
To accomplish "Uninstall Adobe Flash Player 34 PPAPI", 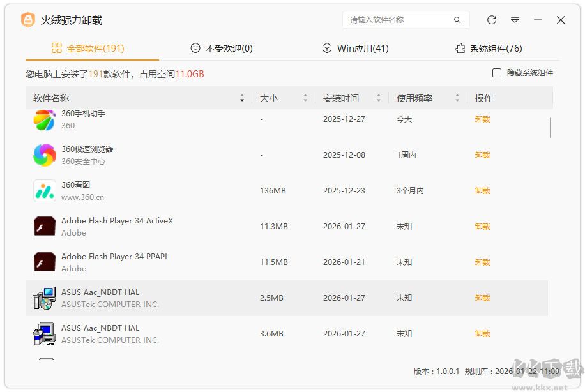I will tap(482, 262).
